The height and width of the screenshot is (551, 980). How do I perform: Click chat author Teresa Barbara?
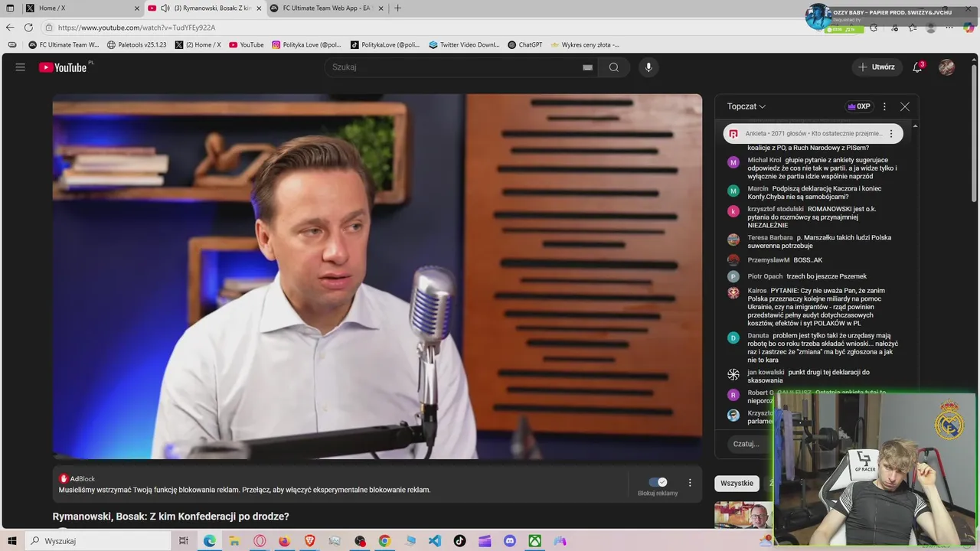click(770, 238)
